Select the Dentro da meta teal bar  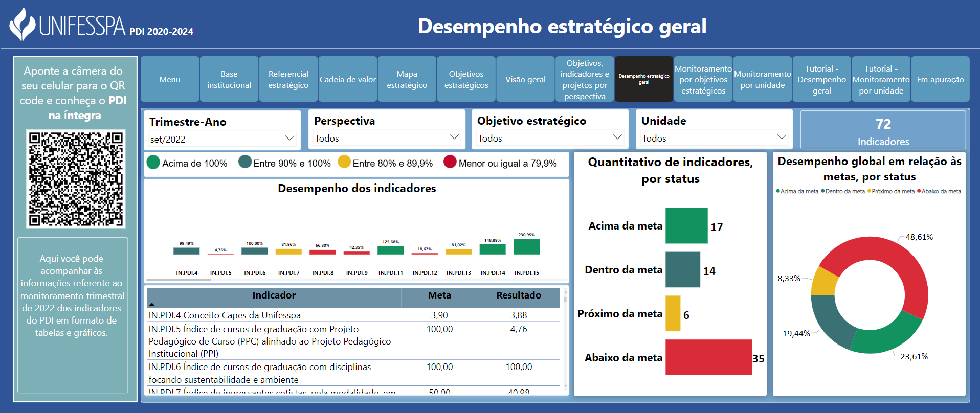683,269
